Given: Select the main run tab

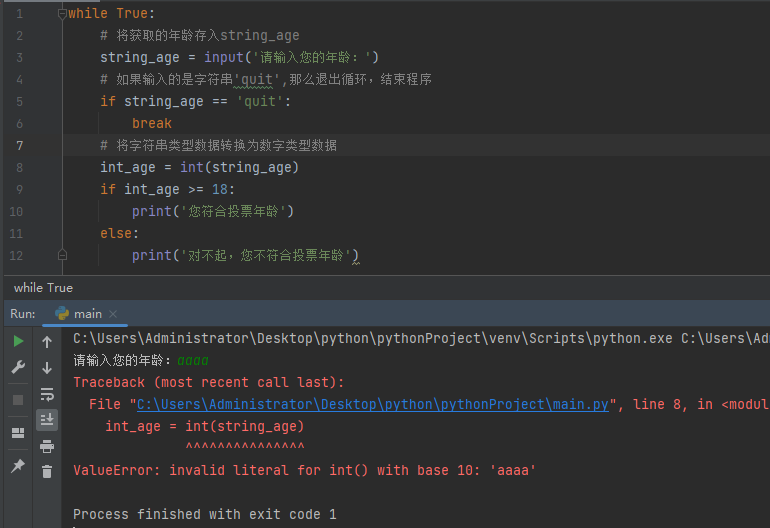Looking at the screenshot, I should click(84, 314).
